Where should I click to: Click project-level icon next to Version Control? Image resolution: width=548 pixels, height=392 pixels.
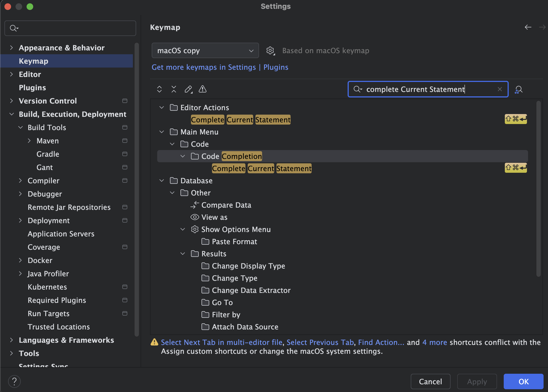[125, 101]
